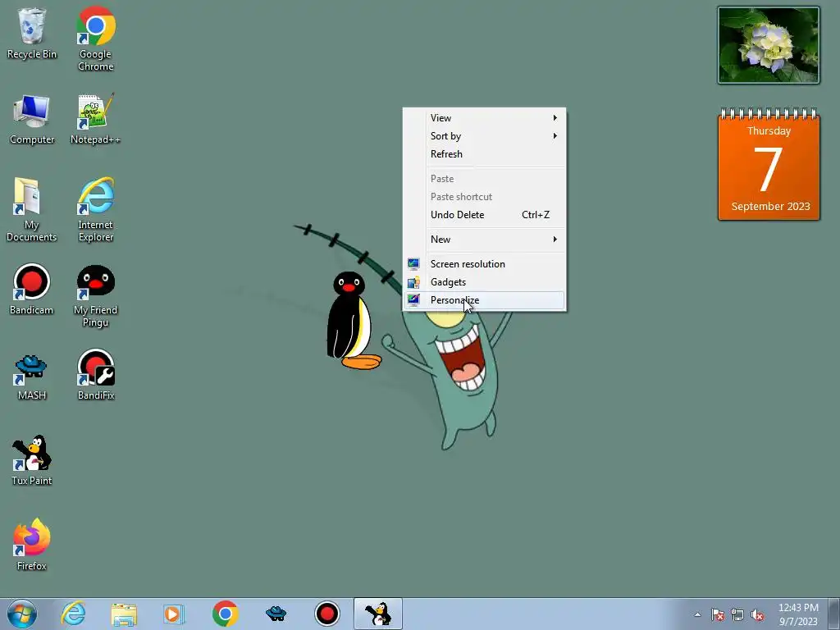Select the My Friend Pingu shortcut
Image resolution: width=840 pixels, height=630 pixels.
[x=96, y=295]
